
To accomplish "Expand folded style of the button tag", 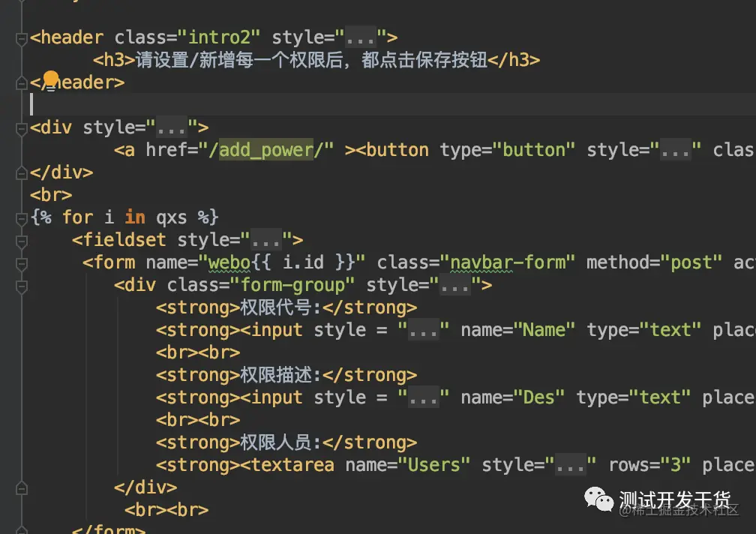I will (x=676, y=150).
